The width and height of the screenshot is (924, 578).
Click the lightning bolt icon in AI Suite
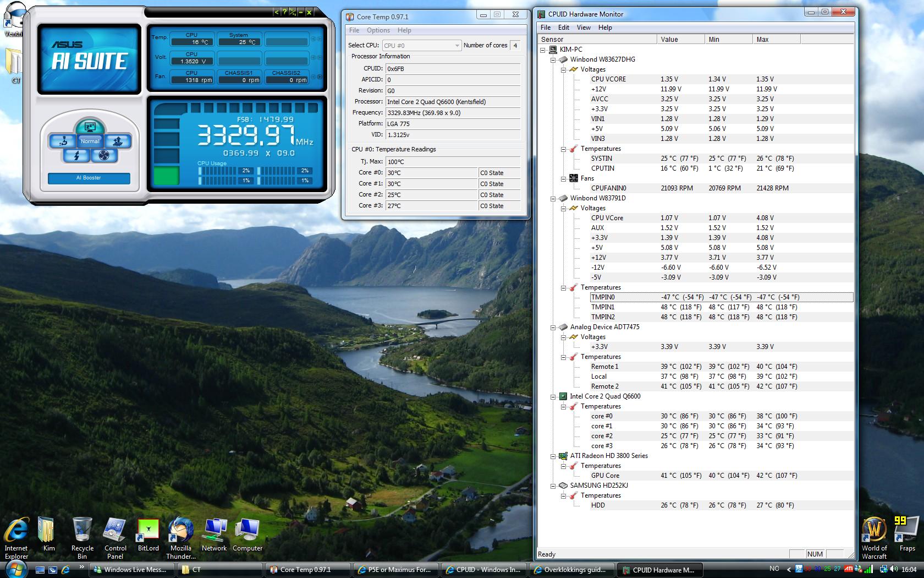(x=76, y=156)
